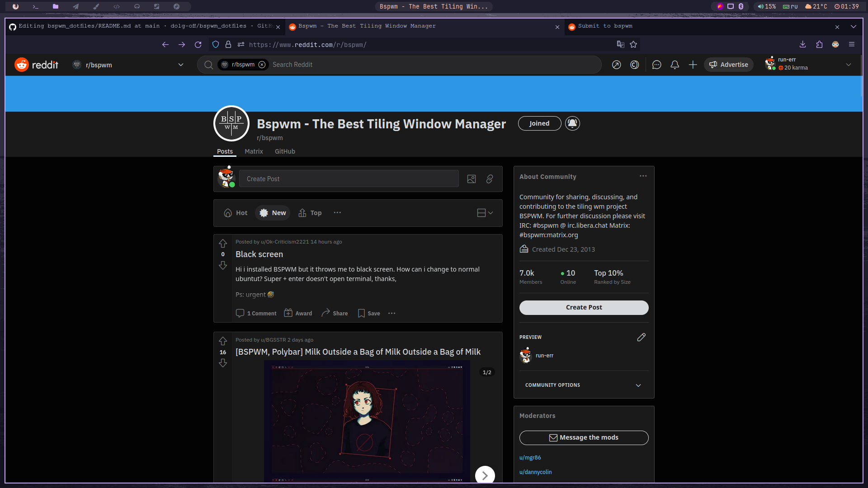Open notifications bell in Reddit header
The image size is (868, 488).
pos(675,65)
